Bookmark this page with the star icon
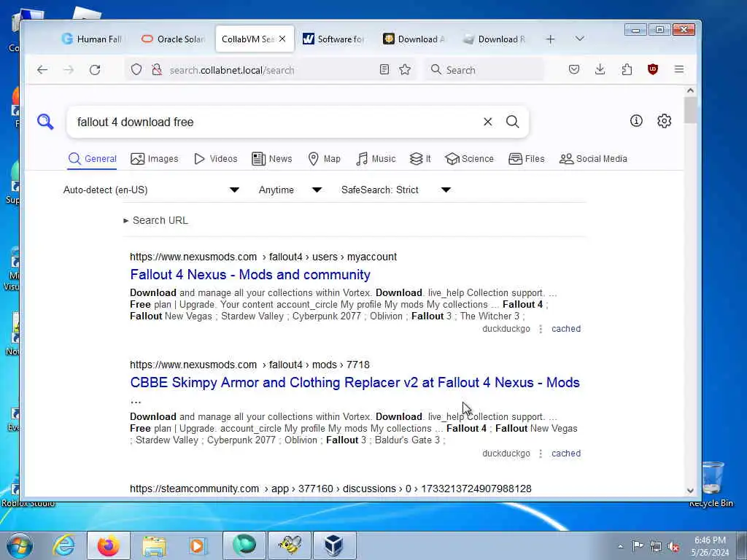The height and width of the screenshot is (560, 747). 405,69
